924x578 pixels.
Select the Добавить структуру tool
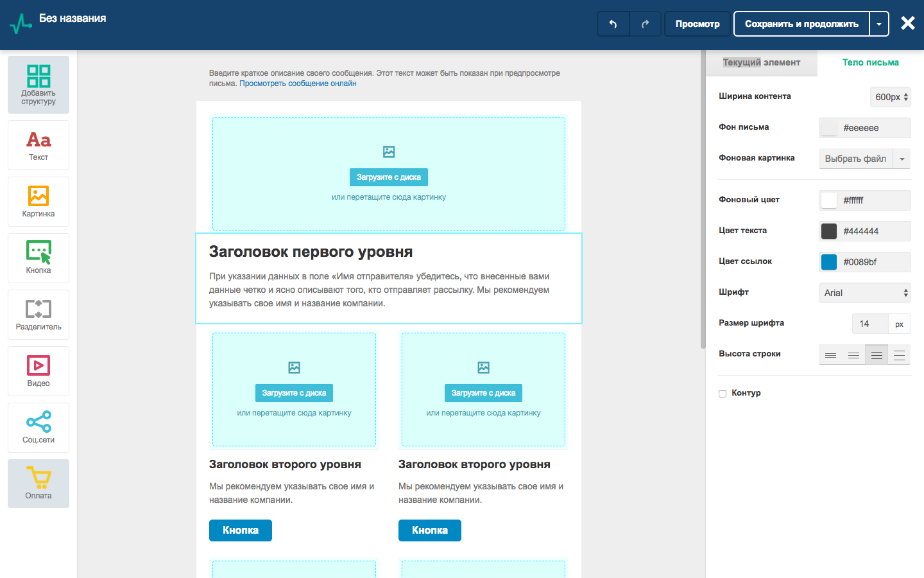click(38, 84)
